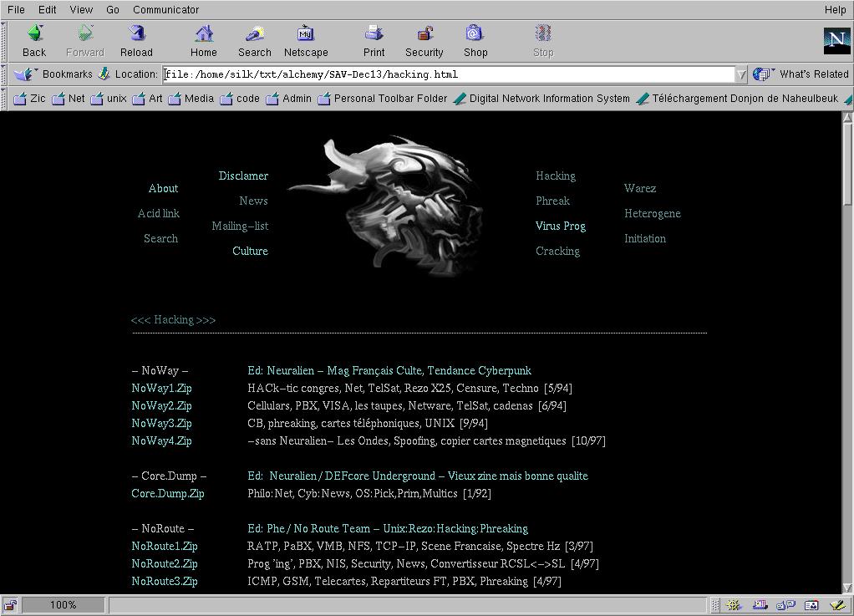Go to the Home page icon
The width and height of the screenshot is (854, 616).
(203, 40)
